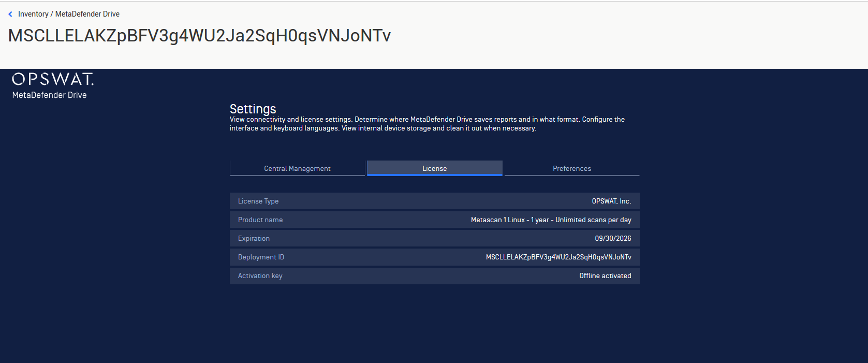Click the settings description paragraph
Screen dimensions: 868x363
coord(427,124)
